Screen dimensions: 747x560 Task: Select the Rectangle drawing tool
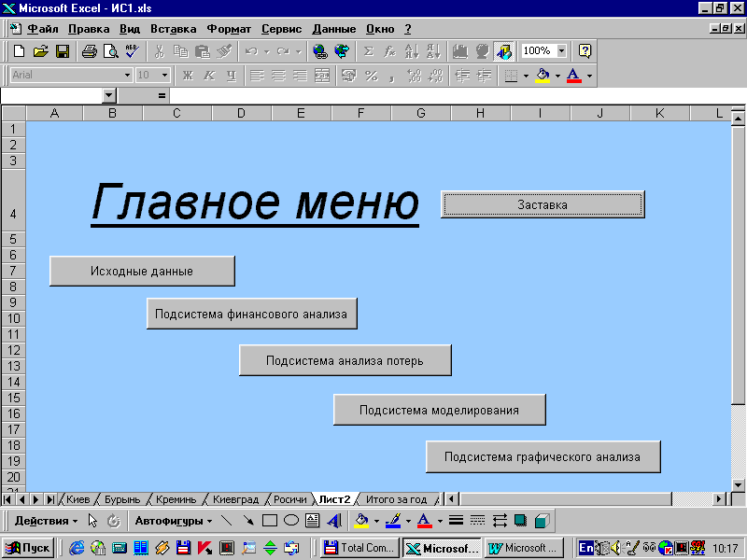tap(270, 521)
